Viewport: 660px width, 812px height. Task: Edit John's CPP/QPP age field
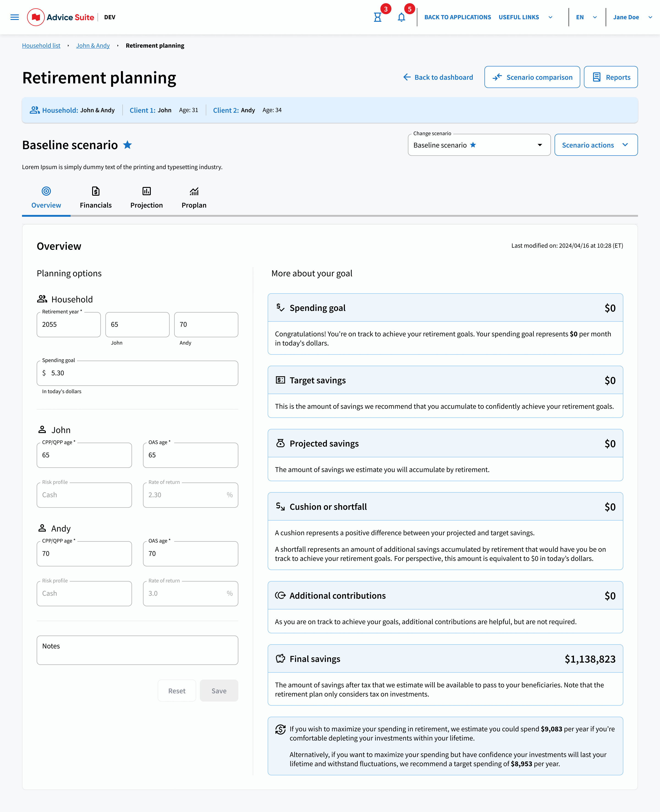click(84, 455)
